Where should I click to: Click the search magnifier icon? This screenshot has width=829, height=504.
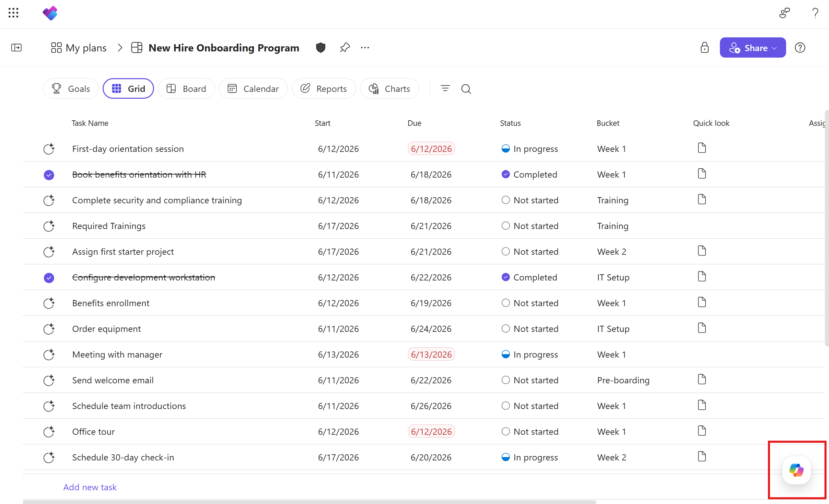pyautogui.click(x=466, y=89)
